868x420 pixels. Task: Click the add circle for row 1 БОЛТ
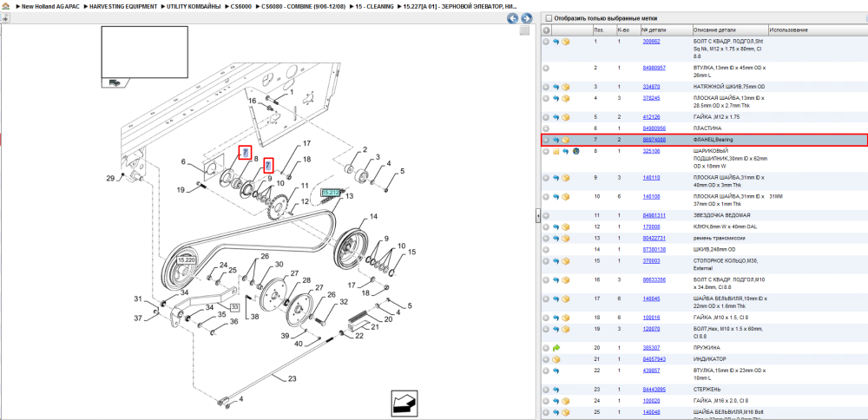(546, 42)
